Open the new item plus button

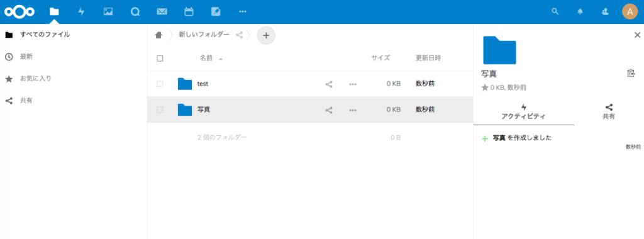(266, 35)
